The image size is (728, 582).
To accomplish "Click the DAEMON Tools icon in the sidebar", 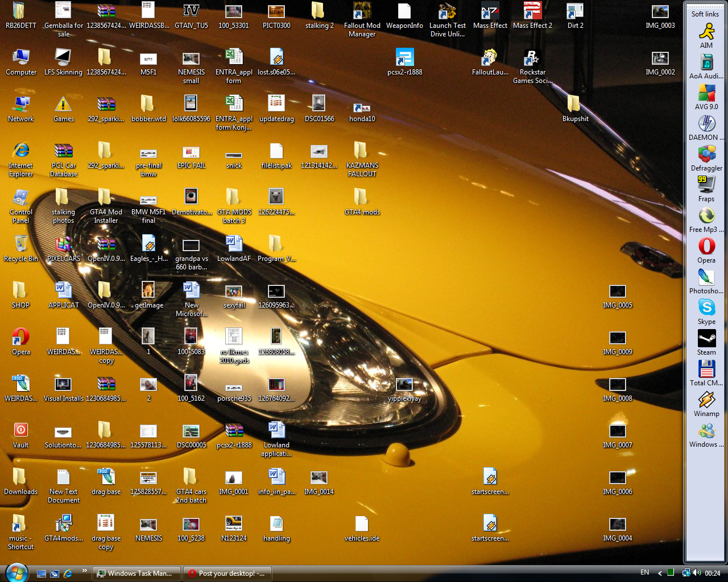I will click(706, 123).
